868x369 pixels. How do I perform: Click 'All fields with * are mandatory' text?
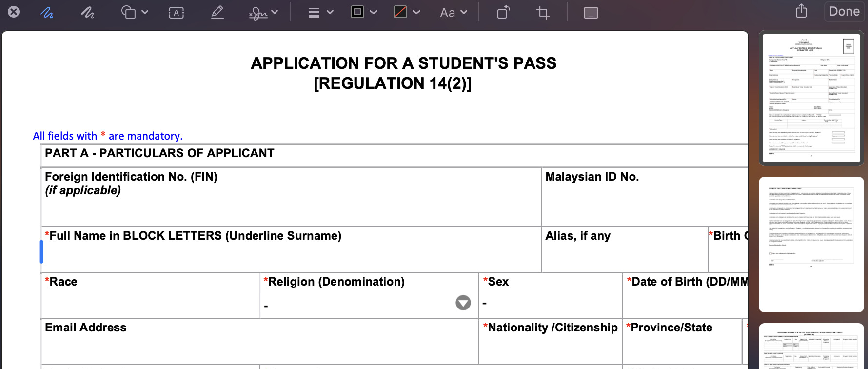pos(108,136)
